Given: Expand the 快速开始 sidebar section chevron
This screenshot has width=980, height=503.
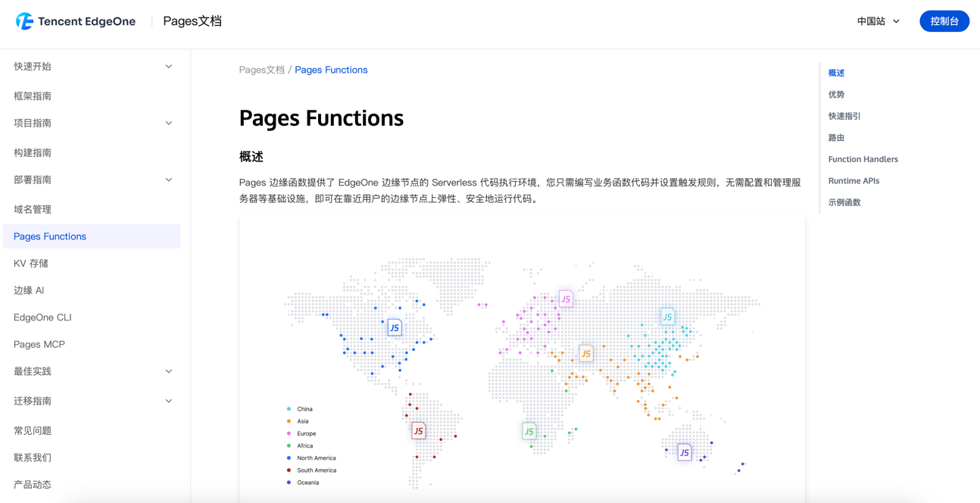Looking at the screenshot, I should pos(169,67).
